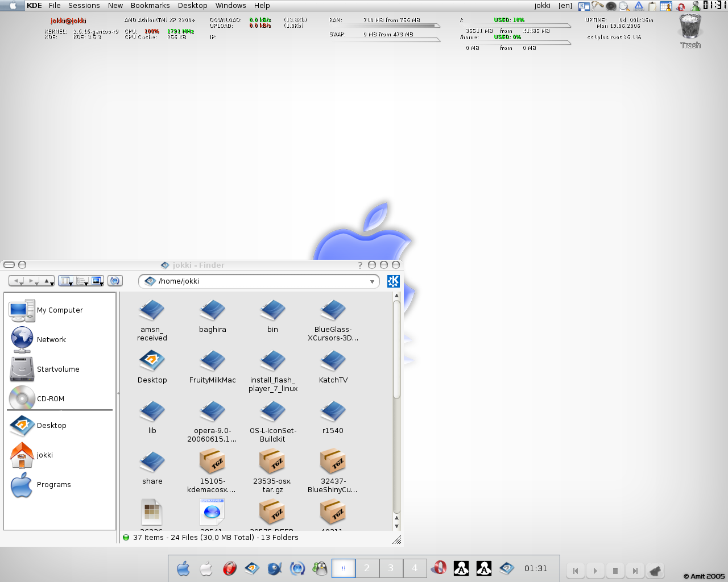
Task: Click the Finder window help question mark
Action: coord(360,265)
